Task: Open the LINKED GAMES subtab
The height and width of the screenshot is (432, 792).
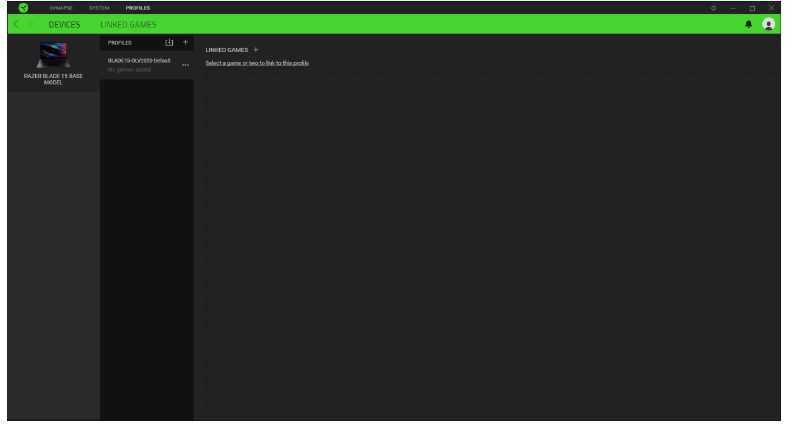Action: point(128,24)
